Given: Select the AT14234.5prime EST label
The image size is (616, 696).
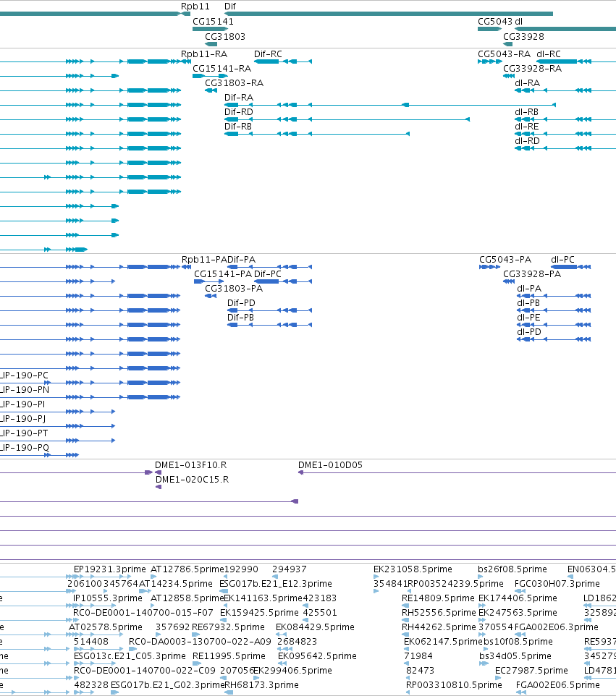Looking at the screenshot, I should click(176, 584).
